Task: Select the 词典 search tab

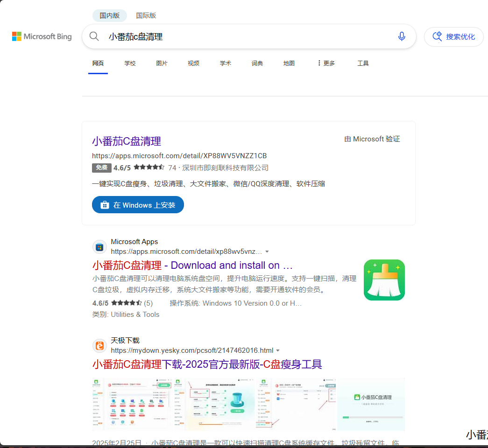Action: click(x=257, y=63)
